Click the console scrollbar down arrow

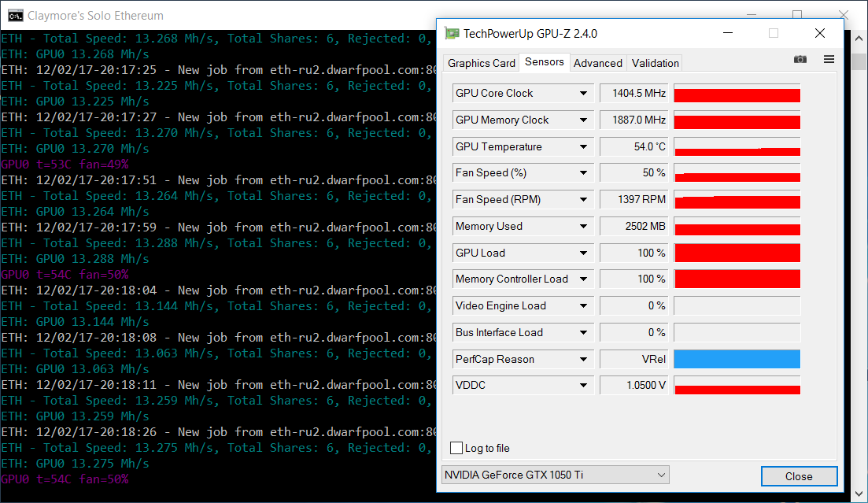[x=859, y=494]
